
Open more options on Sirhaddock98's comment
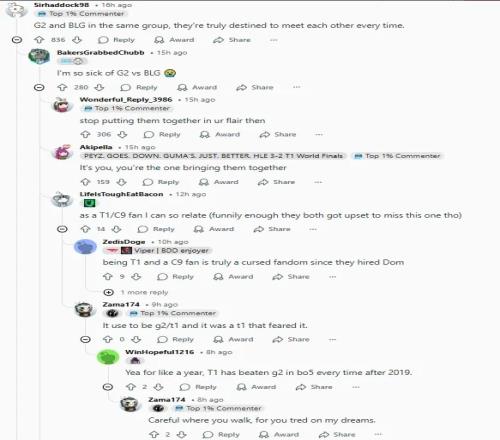tap(274, 40)
